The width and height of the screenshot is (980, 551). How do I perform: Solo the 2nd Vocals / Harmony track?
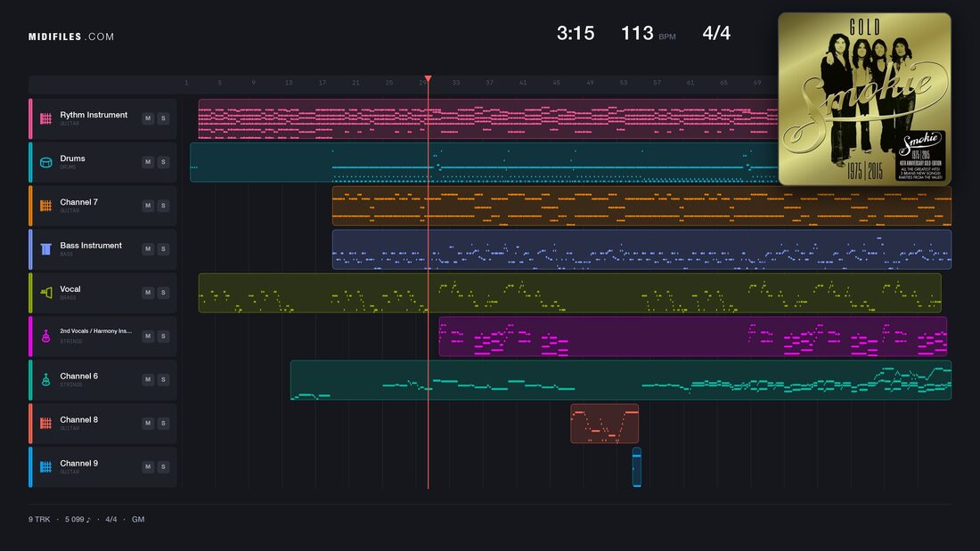163,336
